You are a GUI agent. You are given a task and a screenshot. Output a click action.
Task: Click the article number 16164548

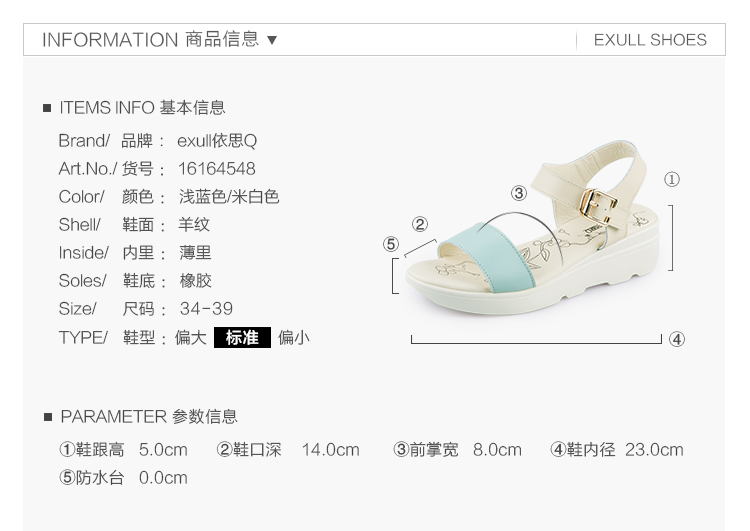coord(217,169)
